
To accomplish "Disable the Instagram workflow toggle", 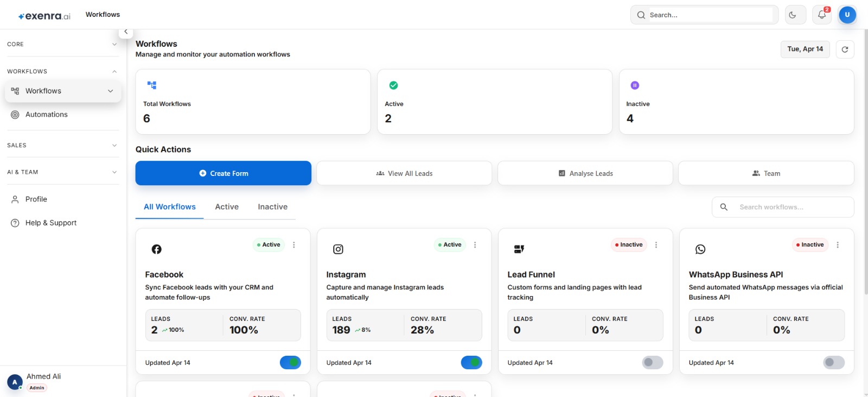I will (471, 362).
